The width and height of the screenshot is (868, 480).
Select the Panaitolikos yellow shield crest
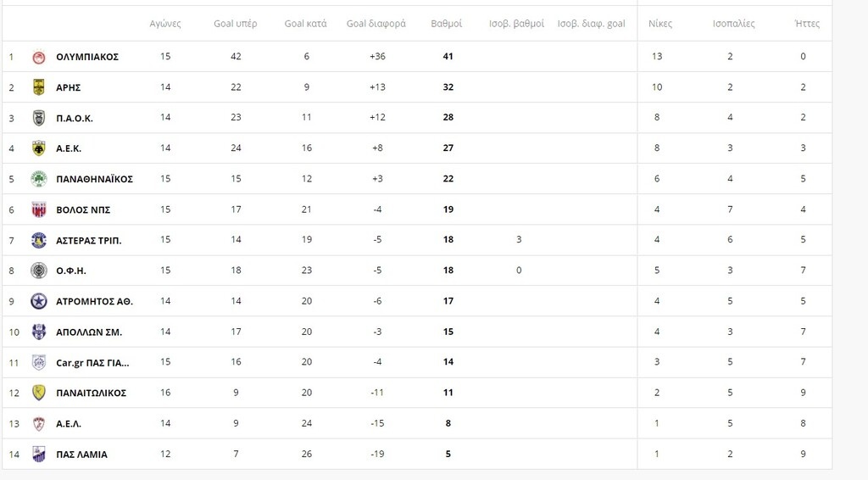39,393
